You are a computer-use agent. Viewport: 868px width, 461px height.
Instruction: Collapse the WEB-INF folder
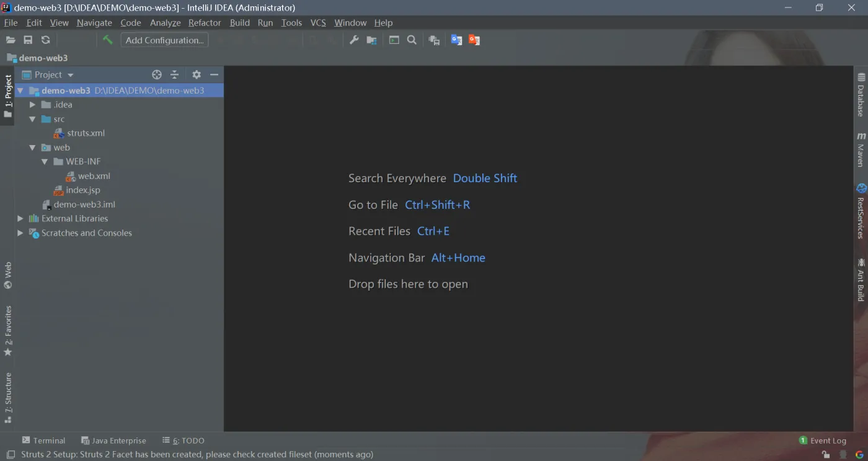pos(45,162)
